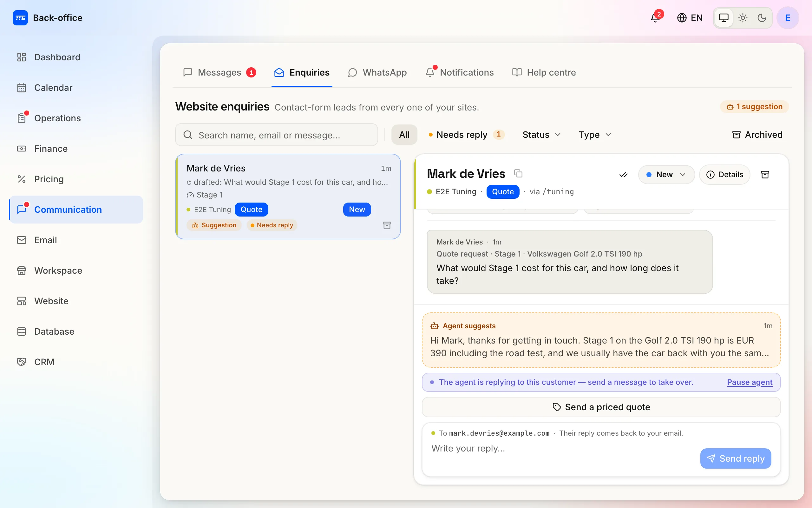Click the 1 suggestion badge
812x508 pixels.
[754, 107]
